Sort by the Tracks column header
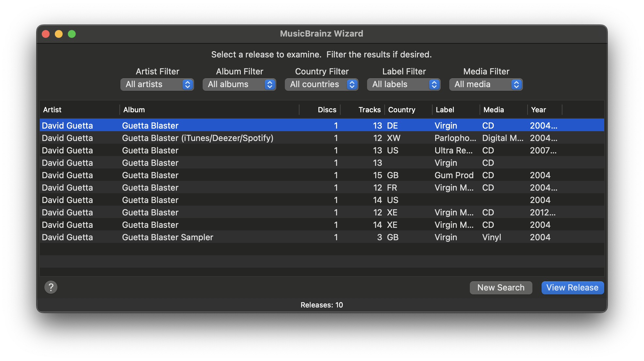This screenshot has height=361, width=644. (x=362, y=110)
